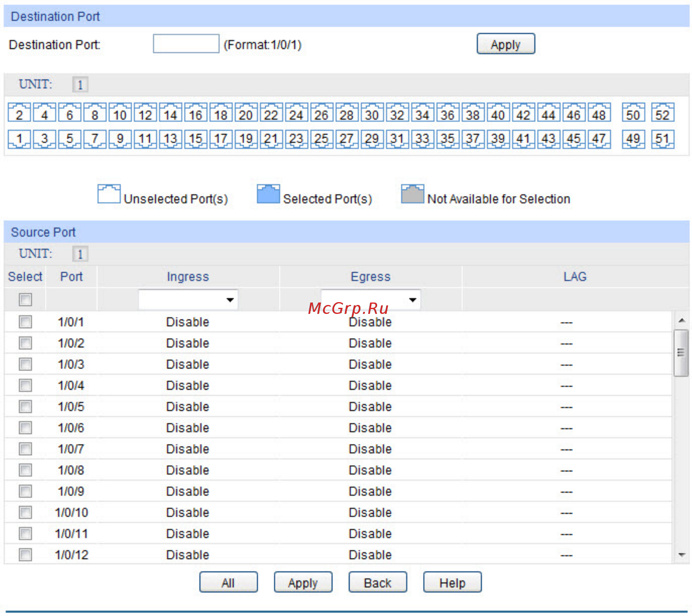Click the Back button
Screen dimensions: 692x616
click(378, 582)
